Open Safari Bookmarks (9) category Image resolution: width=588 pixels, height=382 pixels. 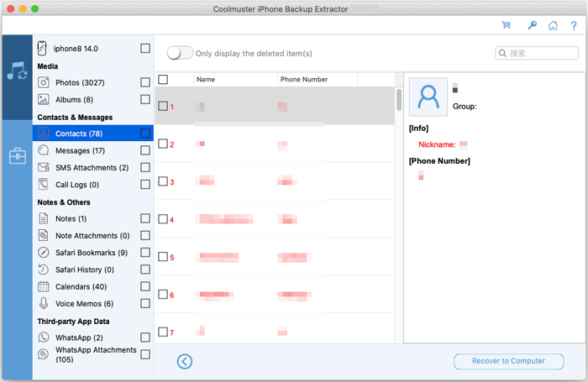(93, 253)
